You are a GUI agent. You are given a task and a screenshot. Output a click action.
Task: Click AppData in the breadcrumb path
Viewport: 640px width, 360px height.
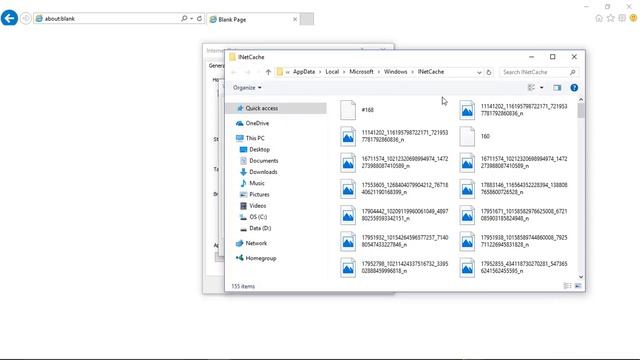(304, 72)
